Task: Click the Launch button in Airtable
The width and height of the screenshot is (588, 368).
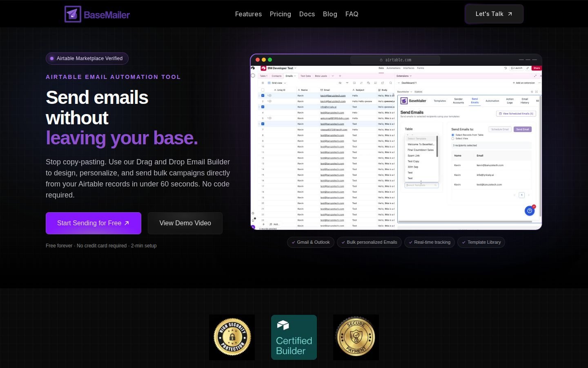Action: point(517,68)
